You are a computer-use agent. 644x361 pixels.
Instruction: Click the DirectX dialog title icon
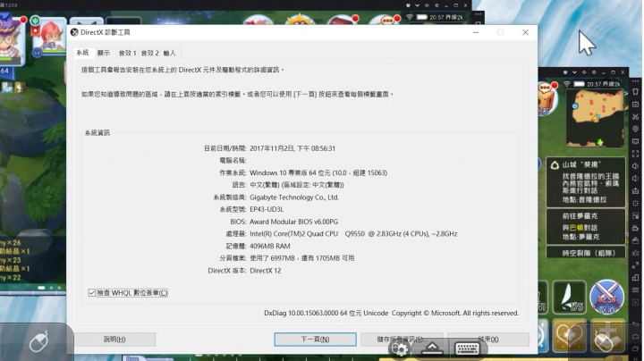[74, 32]
